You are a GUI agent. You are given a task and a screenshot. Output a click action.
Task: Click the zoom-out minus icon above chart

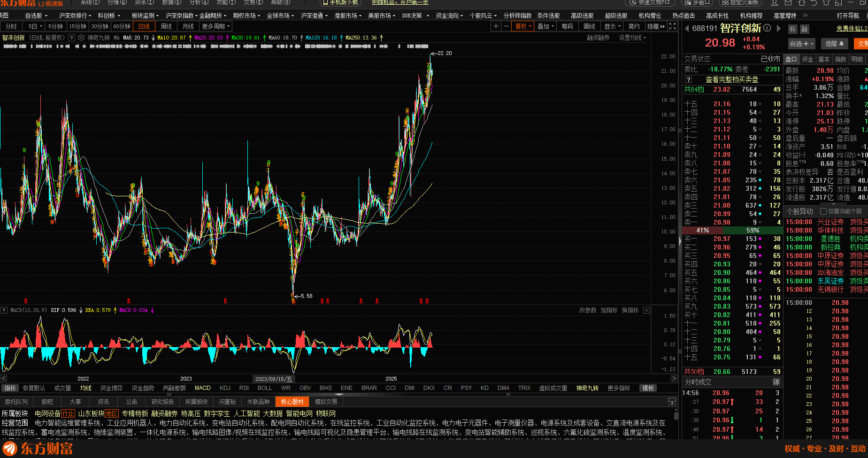506,26
